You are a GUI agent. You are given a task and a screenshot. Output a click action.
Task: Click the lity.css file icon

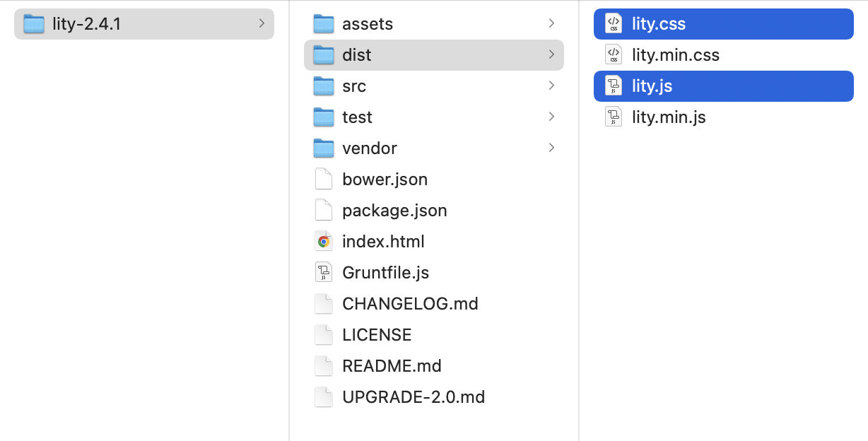point(614,24)
